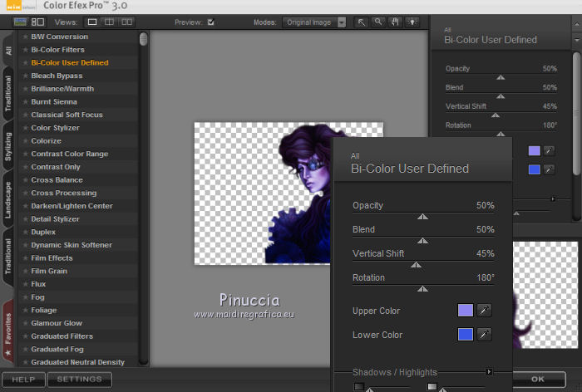Expand Shadows / Highlights section arrow

[489, 371]
